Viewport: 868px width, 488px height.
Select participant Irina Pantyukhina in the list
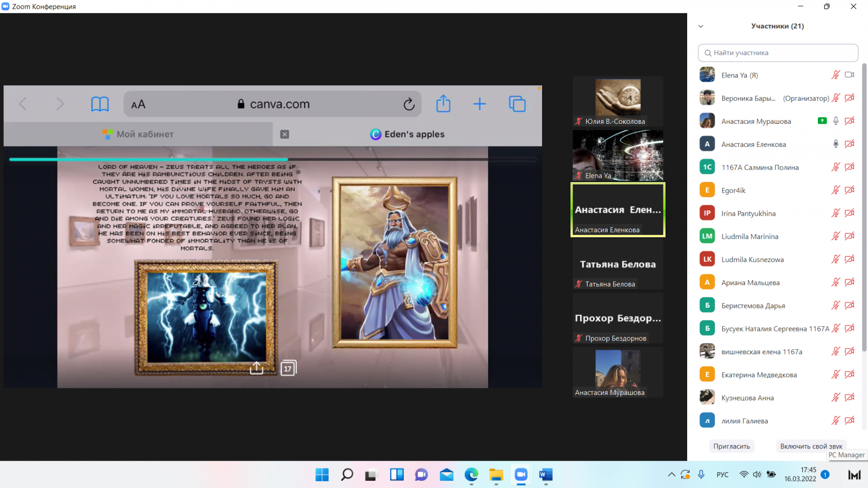click(x=778, y=213)
